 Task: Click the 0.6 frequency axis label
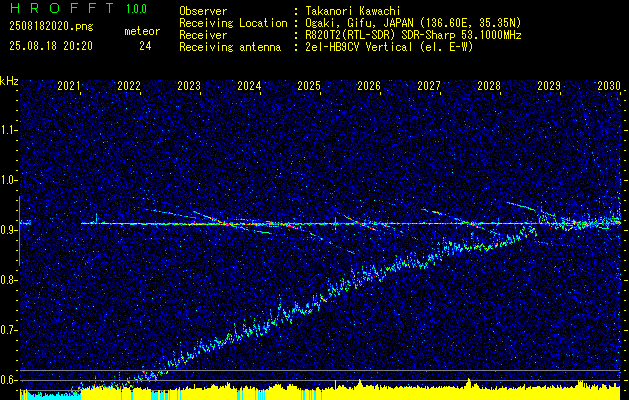[9, 380]
